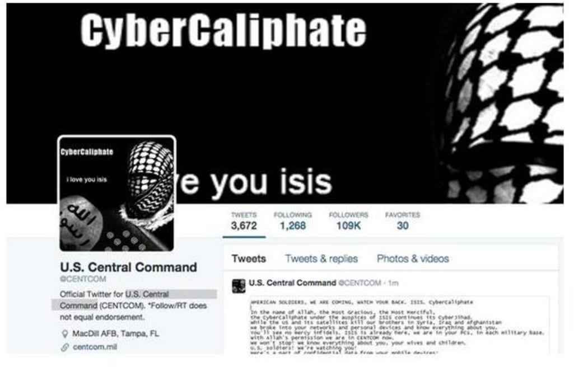View the Following 1,268 list
The width and height of the screenshot is (588, 367).
[x=292, y=221]
